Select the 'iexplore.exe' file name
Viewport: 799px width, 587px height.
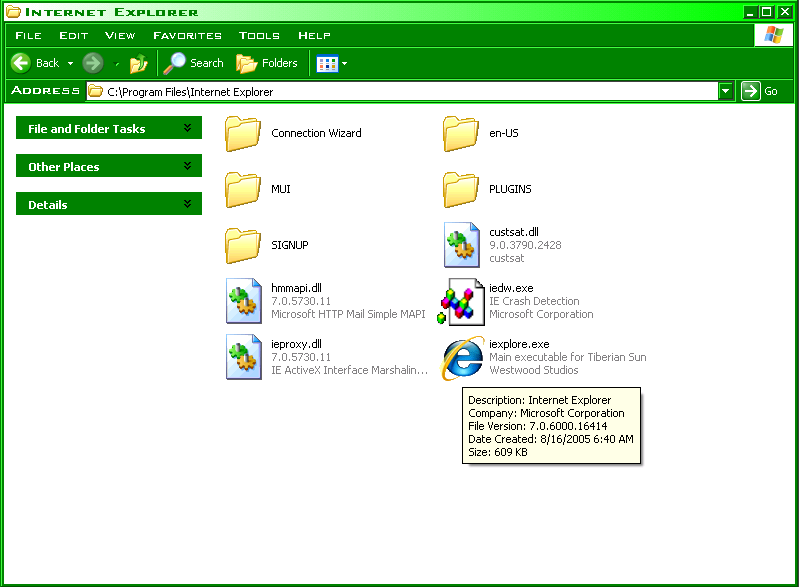click(x=519, y=344)
